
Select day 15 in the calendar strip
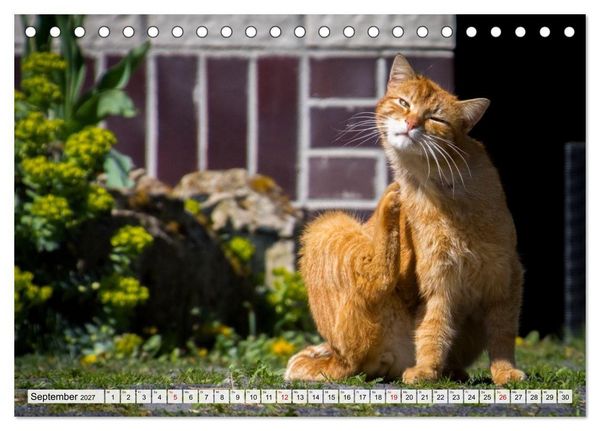(331, 397)
